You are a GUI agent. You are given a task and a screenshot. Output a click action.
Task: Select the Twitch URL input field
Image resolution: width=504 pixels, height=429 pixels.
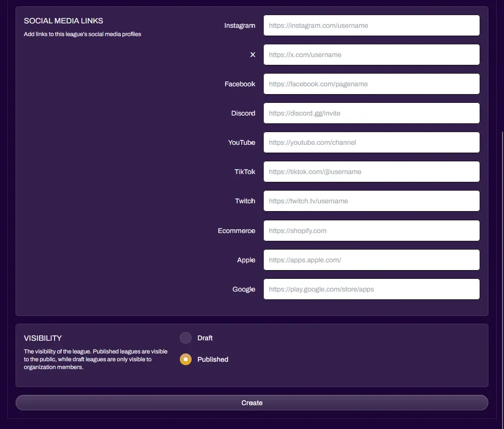(371, 201)
